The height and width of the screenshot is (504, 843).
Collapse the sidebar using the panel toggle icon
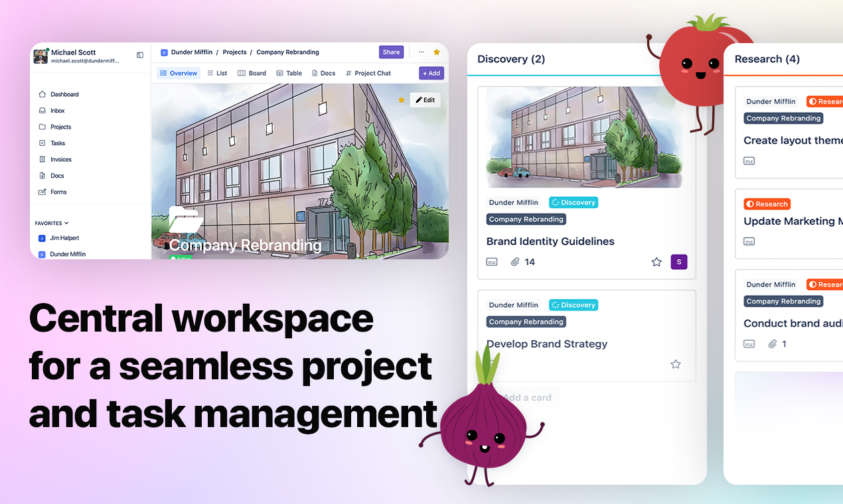coord(140,55)
